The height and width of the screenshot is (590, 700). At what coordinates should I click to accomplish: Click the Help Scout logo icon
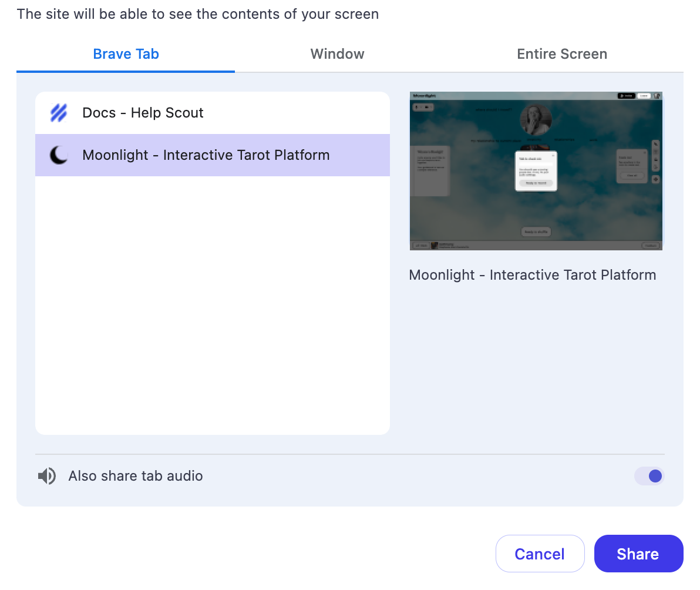59,113
